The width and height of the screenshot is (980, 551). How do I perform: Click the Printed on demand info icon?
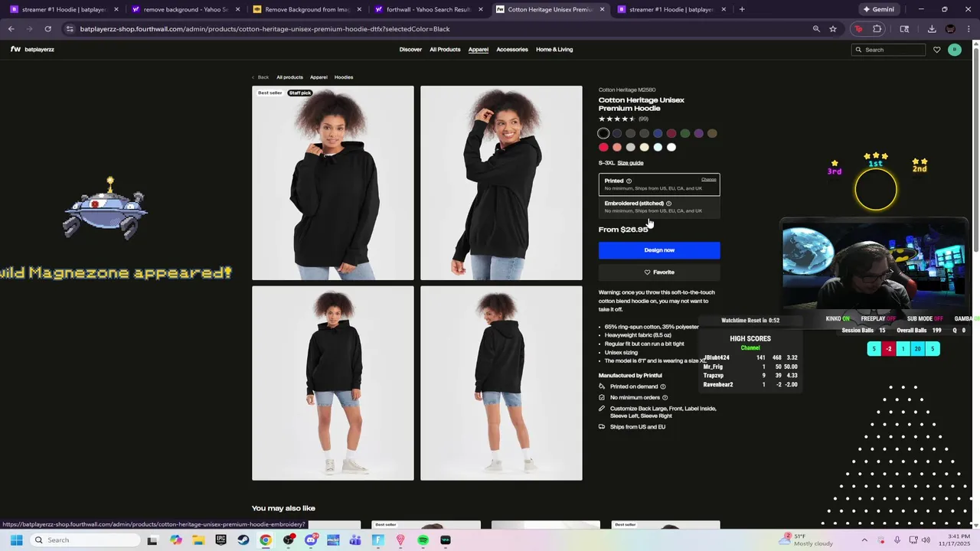[x=663, y=386]
